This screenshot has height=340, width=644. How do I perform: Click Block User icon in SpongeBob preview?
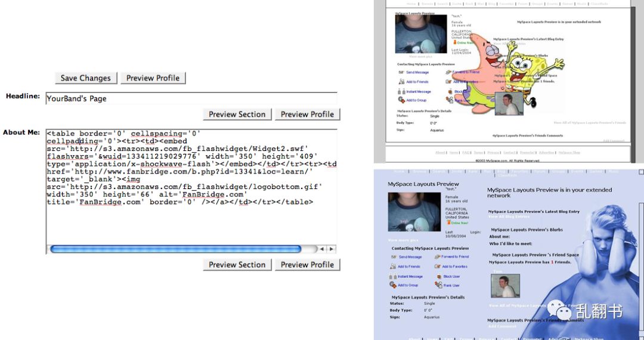point(450,92)
